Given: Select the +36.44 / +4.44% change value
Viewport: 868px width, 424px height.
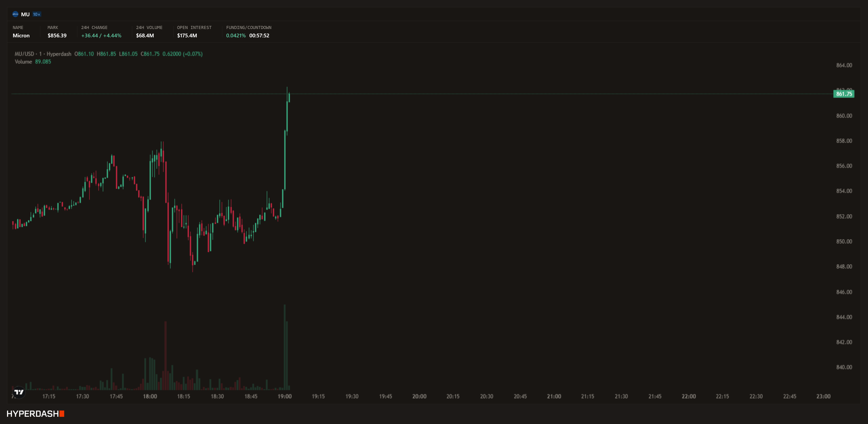Looking at the screenshot, I should 101,35.
